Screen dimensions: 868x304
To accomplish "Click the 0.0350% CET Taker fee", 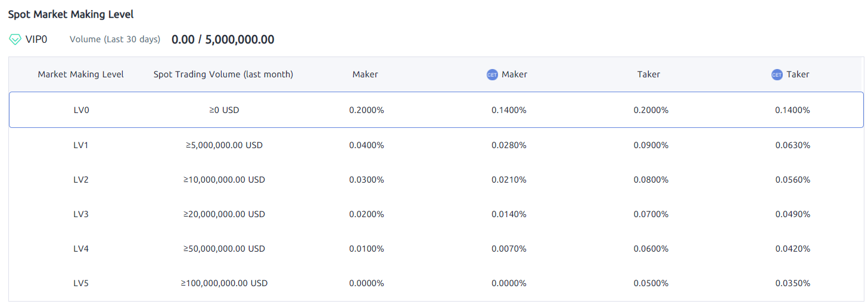I will click(x=792, y=283).
